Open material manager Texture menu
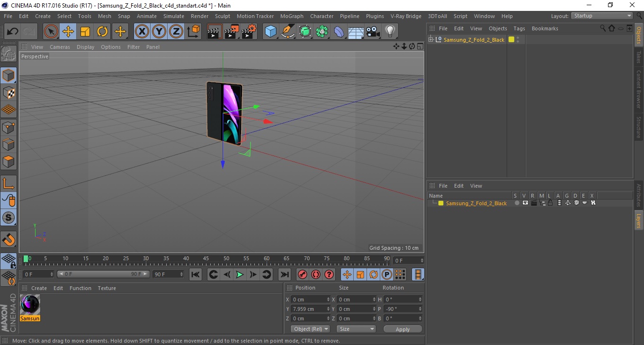Viewport: 644px width, 345px height. click(107, 288)
